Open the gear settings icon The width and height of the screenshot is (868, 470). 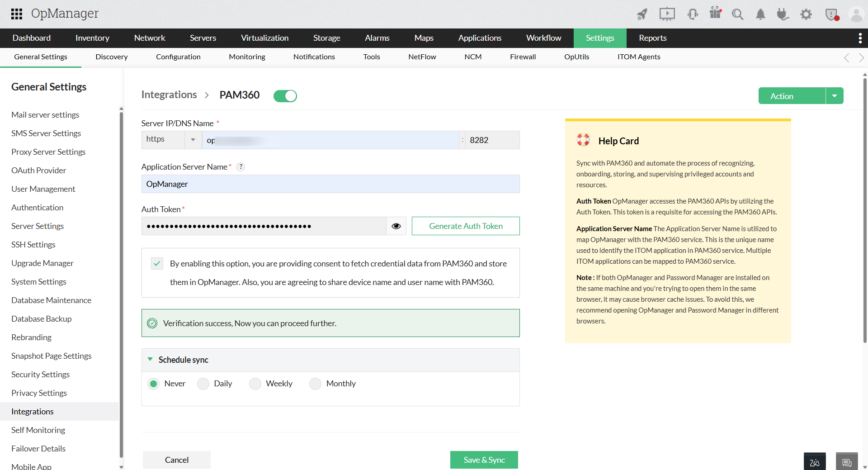coord(806,14)
